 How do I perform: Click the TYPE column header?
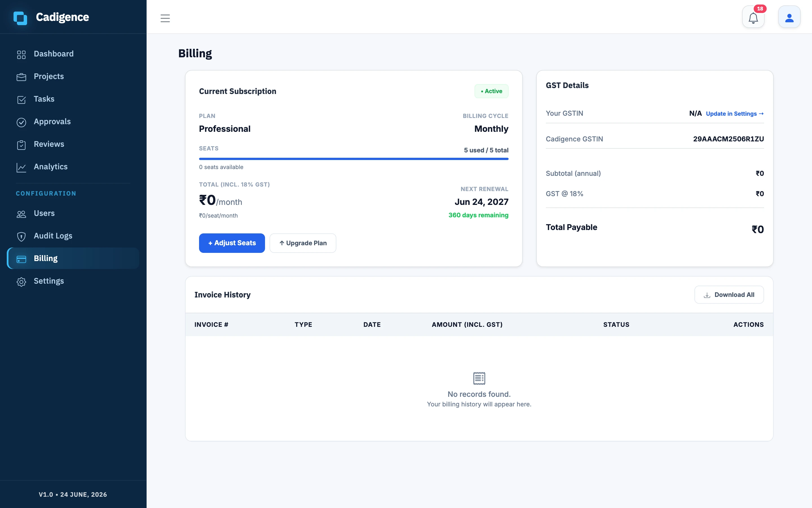click(x=303, y=325)
